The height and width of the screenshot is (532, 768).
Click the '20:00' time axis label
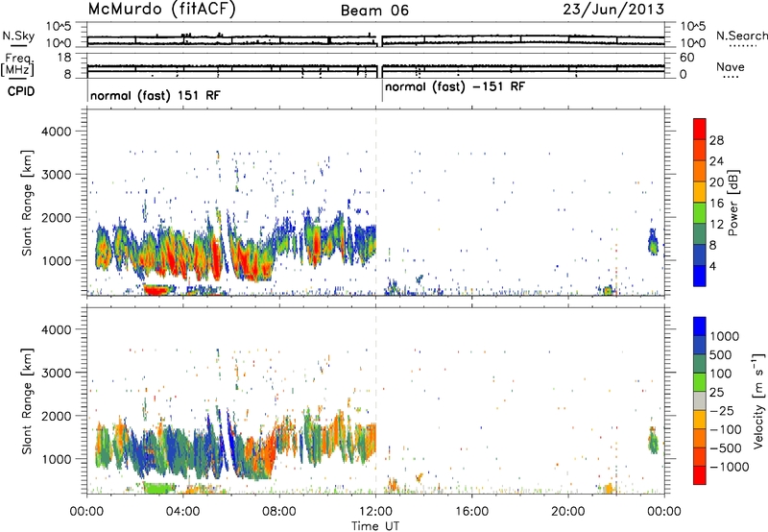pyautogui.click(x=568, y=512)
